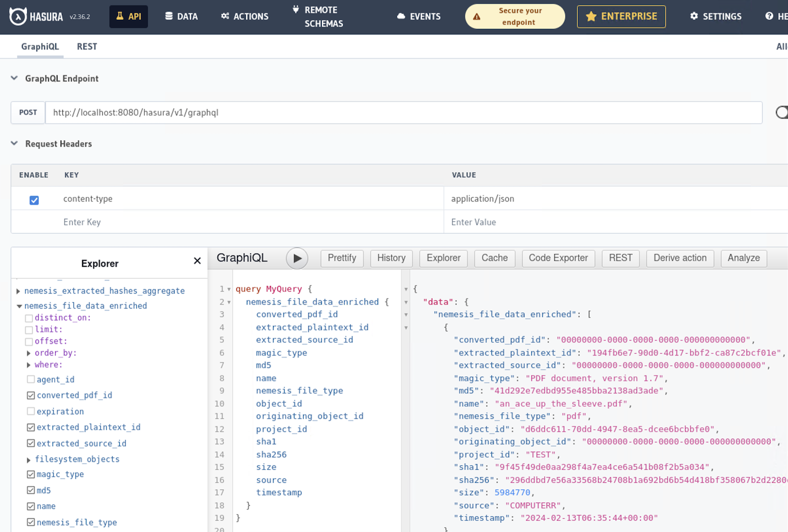Switch to the GraphiQL tab
Viewport: 788px width, 532px height.
[40, 46]
